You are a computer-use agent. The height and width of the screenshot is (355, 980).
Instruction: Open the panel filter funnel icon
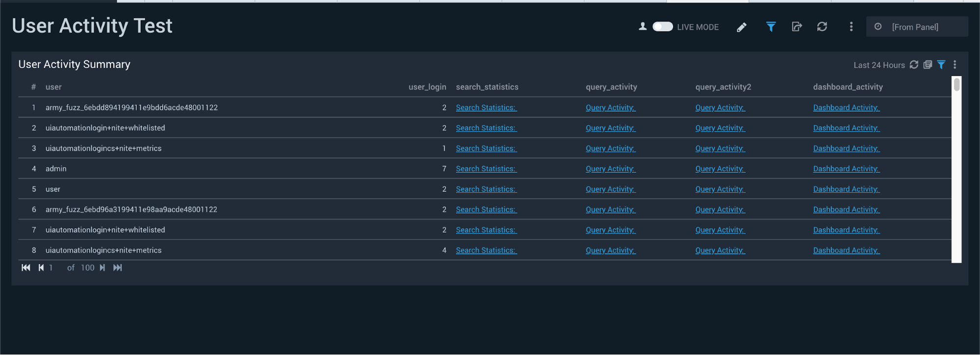(941, 65)
